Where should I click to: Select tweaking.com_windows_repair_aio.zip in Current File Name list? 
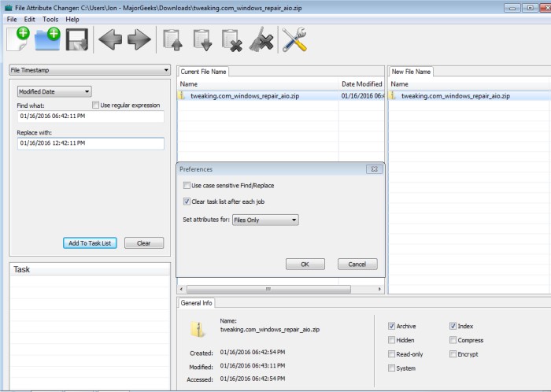pyautogui.click(x=245, y=96)
